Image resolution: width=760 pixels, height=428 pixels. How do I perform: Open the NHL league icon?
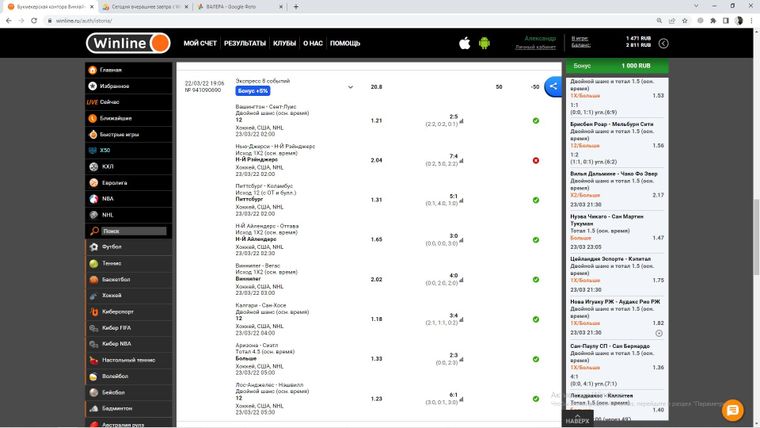point(94,215)
